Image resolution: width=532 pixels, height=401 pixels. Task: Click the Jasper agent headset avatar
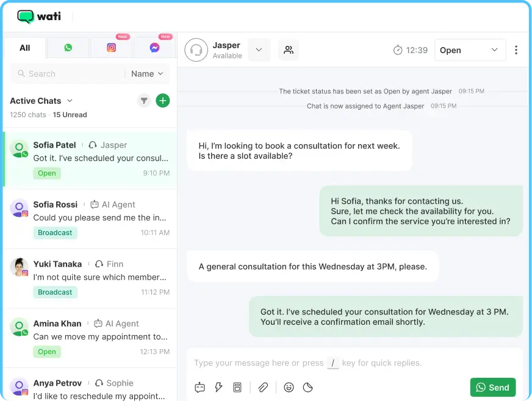click(x=196, y=50)
